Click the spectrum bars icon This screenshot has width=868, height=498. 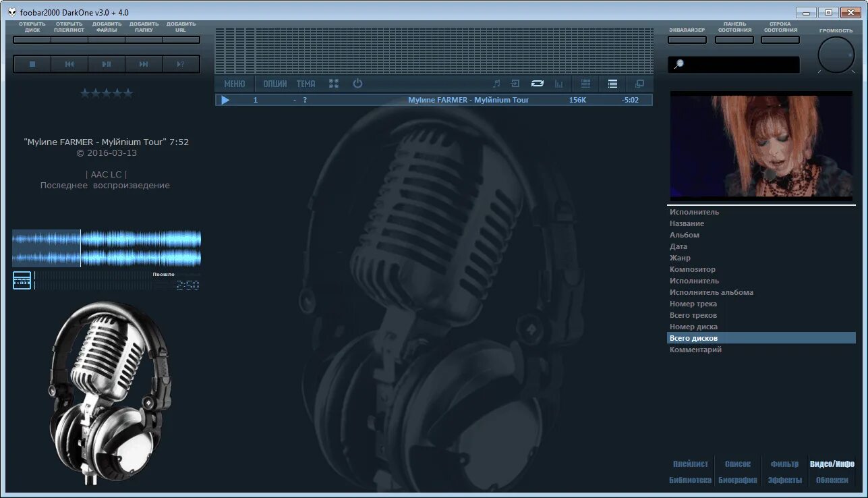pos(558,84)
